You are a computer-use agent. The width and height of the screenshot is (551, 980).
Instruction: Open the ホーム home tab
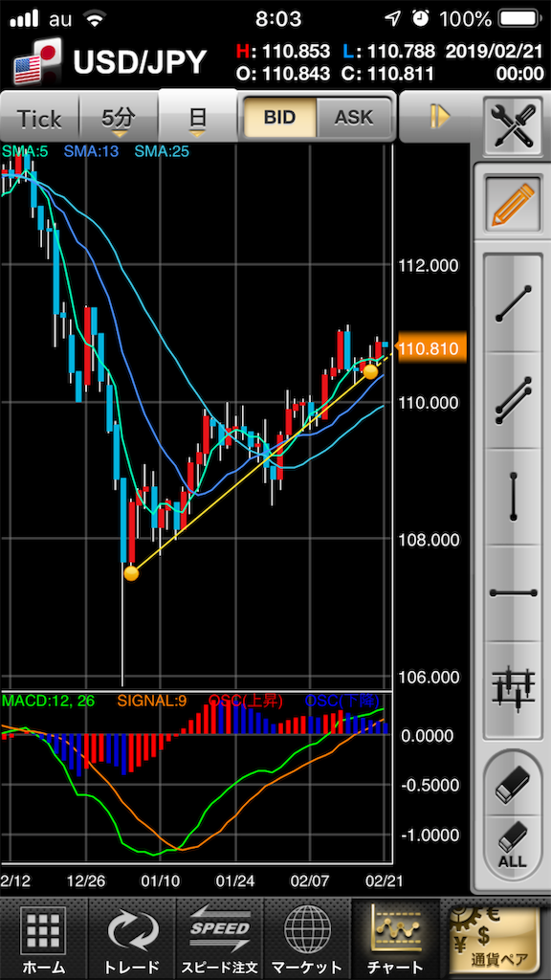click(44, 940)
